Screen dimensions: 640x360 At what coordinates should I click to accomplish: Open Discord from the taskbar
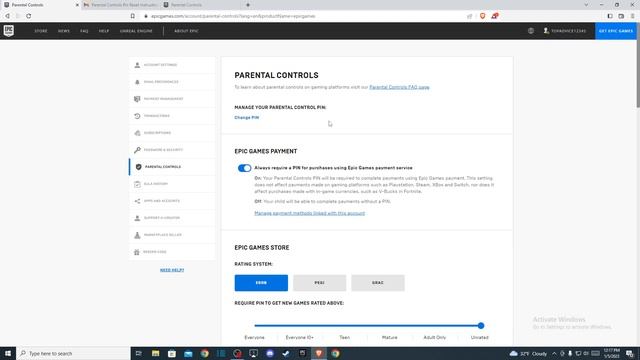pos(270,353)
